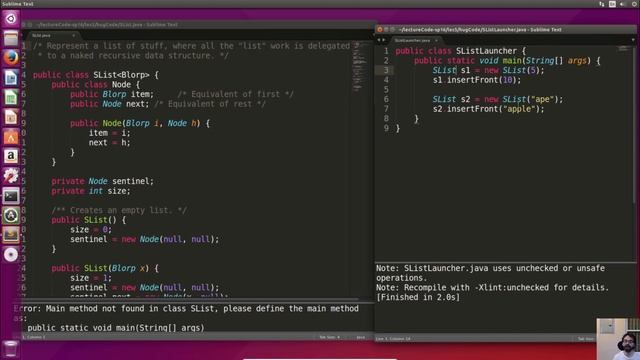The height and width of the screenshot is (360, 640).
Task: Open the system power menu icon
Action: tap(635, 4)
